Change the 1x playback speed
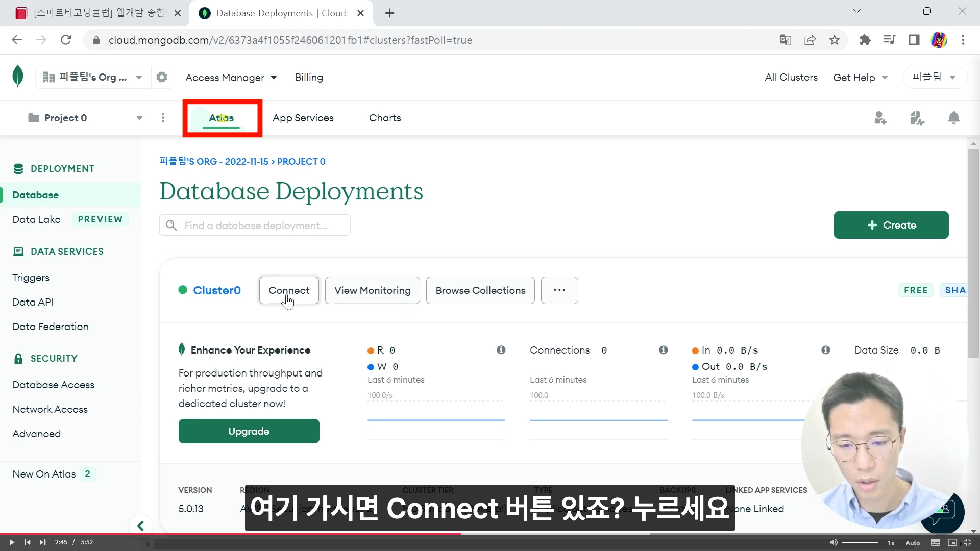 pyautogui.click(x=891, y=543)
